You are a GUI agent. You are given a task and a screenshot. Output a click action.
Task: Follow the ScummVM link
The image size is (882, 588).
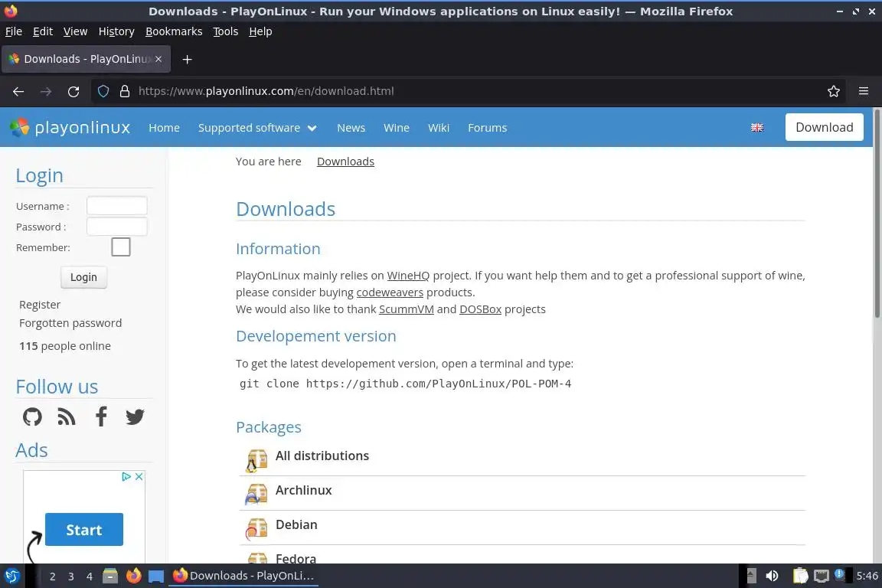pos(407,309)
